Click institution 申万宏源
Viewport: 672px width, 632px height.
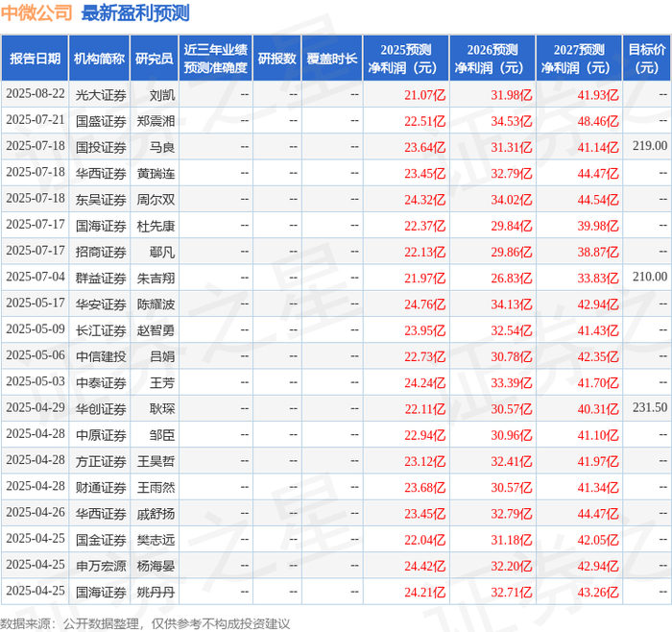pyautogui.click(x=101, y=566)
